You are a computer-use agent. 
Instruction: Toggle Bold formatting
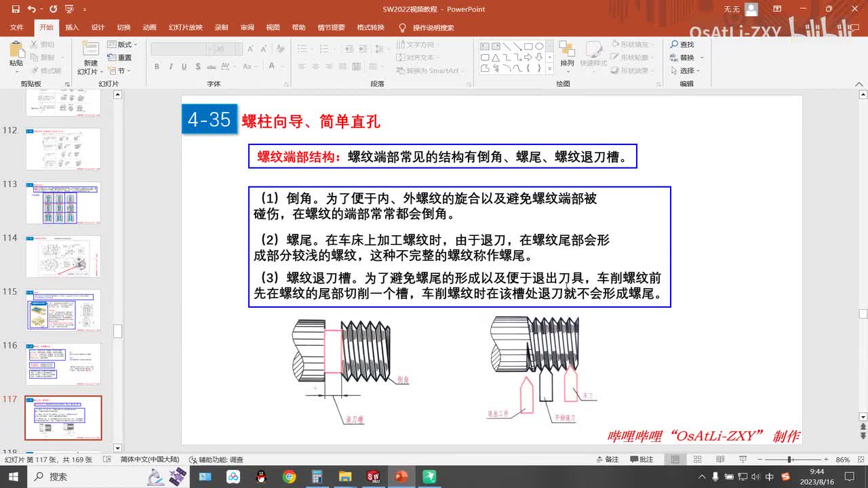[x=157, y=66]
